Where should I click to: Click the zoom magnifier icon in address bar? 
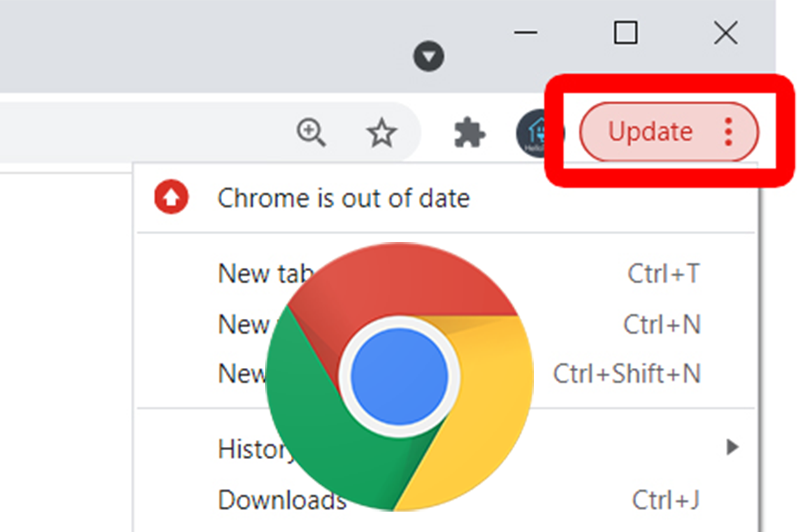(x=311, y=131)
